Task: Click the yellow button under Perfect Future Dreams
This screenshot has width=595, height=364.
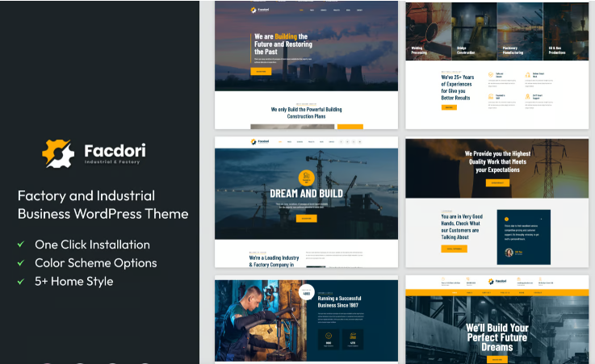Action: point(497,359)
